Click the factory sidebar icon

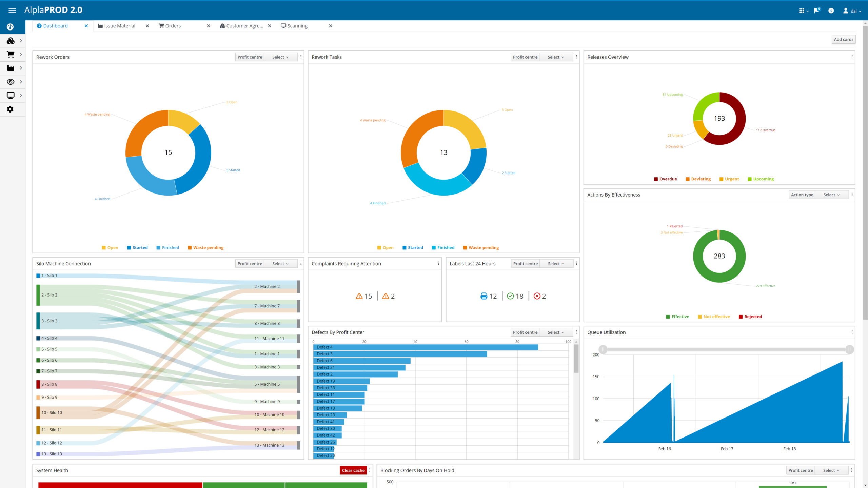click(11, 68)
